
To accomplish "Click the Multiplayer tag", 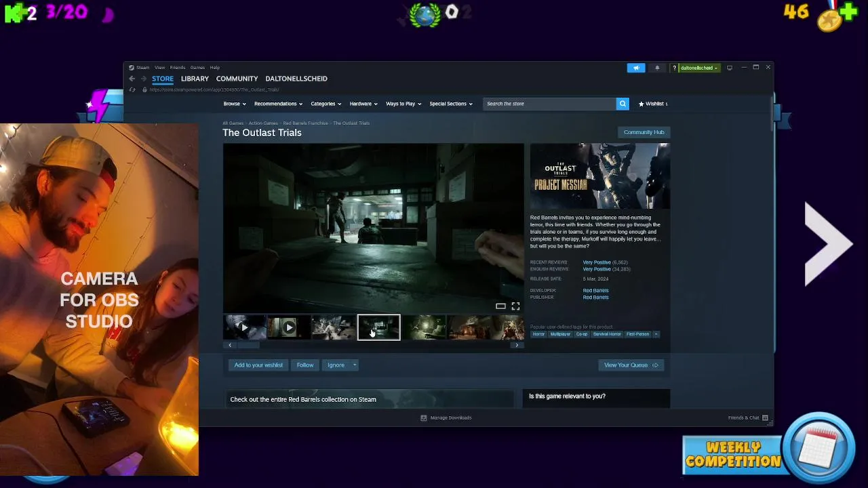I will (x=560, y=334).
